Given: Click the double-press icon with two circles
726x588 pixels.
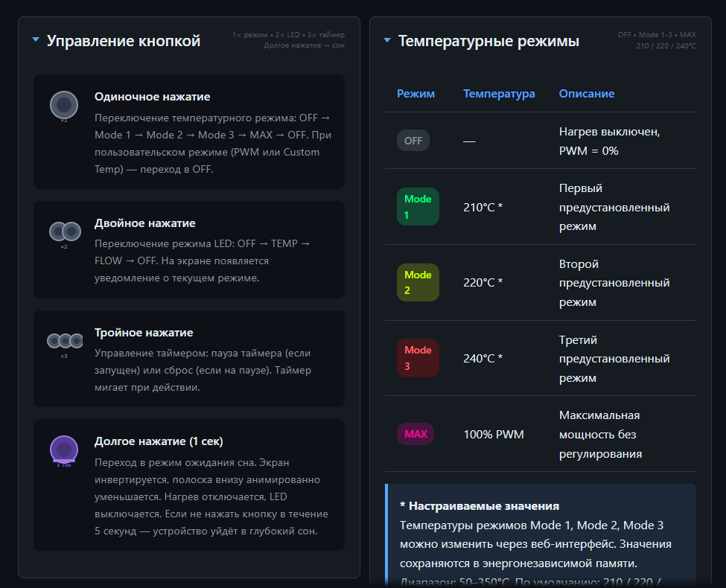Looking at the screenshot, I should click(x=65, y=232).
